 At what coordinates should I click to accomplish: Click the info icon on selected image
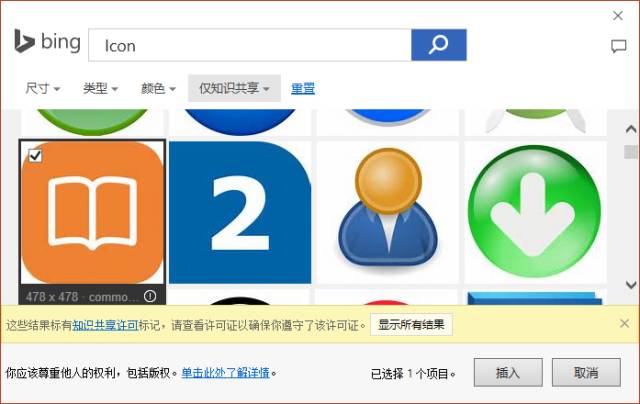150,296
